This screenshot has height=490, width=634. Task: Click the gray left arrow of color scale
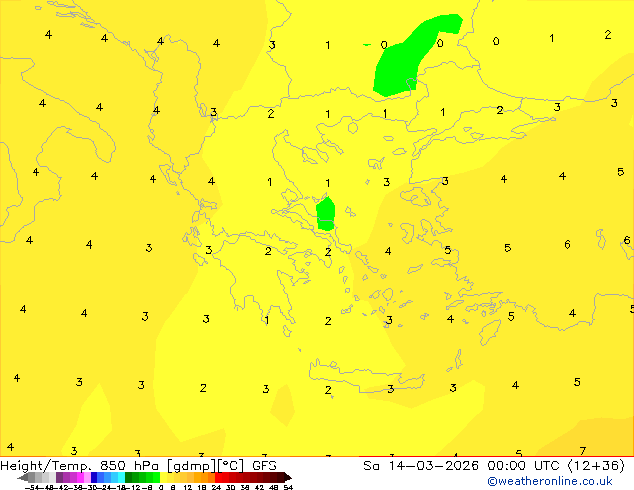(22, 477)
